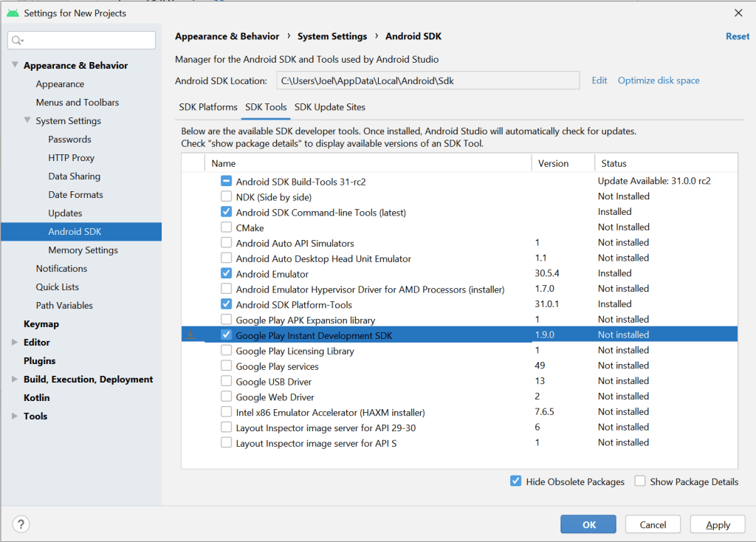Click the Android SDK Location path field
Screen dimensions: 756x542
coord(428,80)
